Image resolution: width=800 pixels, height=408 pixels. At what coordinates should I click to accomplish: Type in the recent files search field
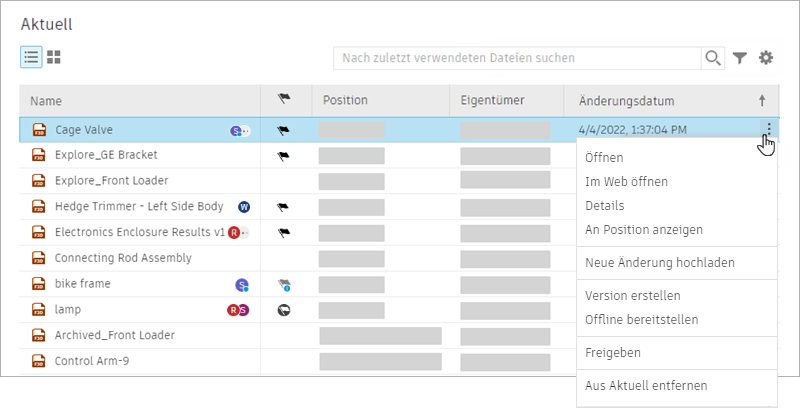coord(517,58)
